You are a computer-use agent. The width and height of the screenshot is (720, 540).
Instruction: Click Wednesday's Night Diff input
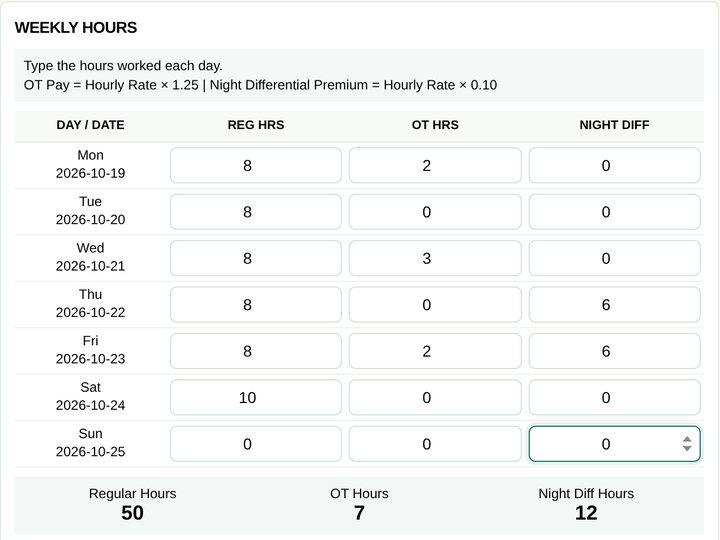click(614, 258)
